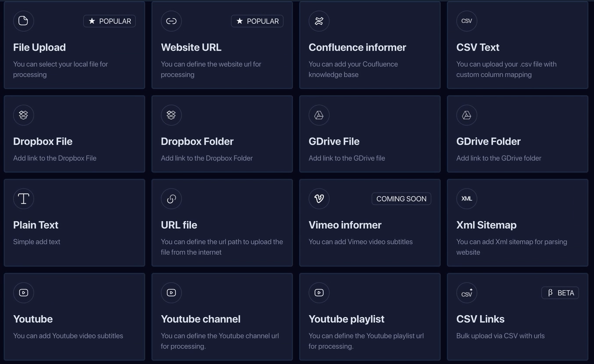
Task: Click the File Upload icon
Action: [24, 21]
